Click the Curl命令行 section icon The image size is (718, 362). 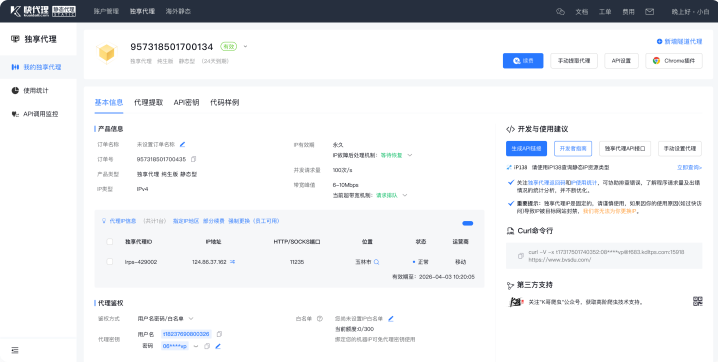click(x=510, y=231)
